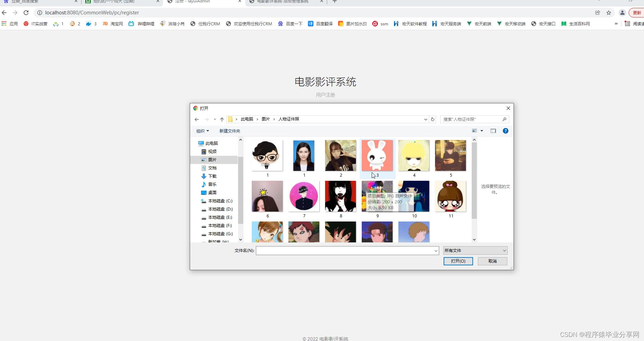Bookmark this page with the star icon
This screenshot has width=644, height=341.
point(609,13)
